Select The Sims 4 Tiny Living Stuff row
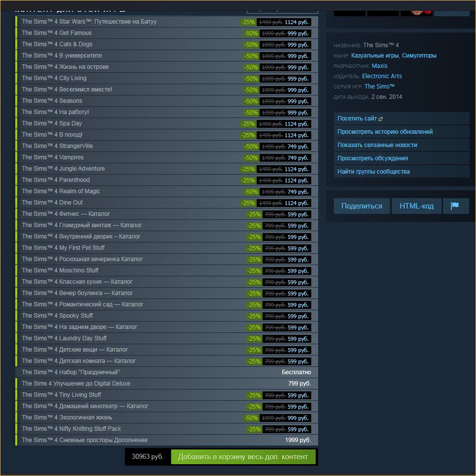 click(x=167, y=395)
